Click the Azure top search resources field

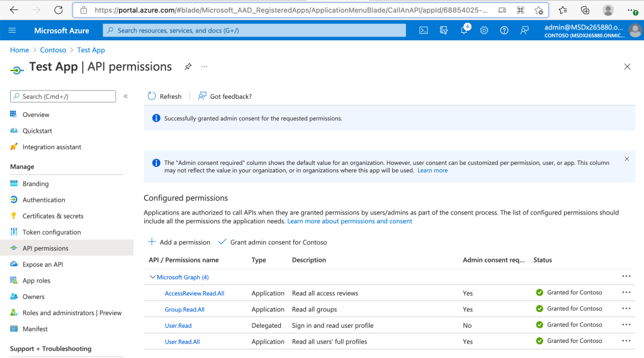pyautogui.click(x=255, y=30)
